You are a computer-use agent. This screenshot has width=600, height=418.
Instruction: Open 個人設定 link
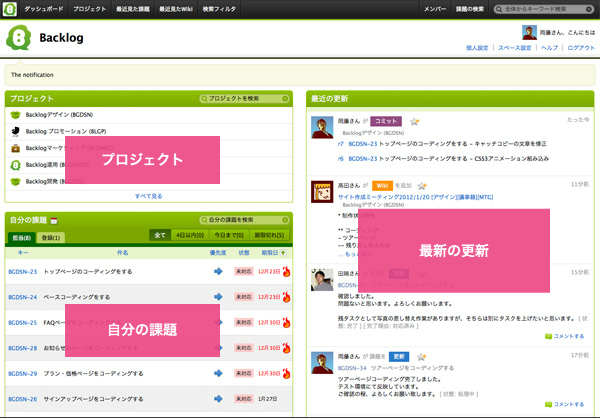coord(477,48)
